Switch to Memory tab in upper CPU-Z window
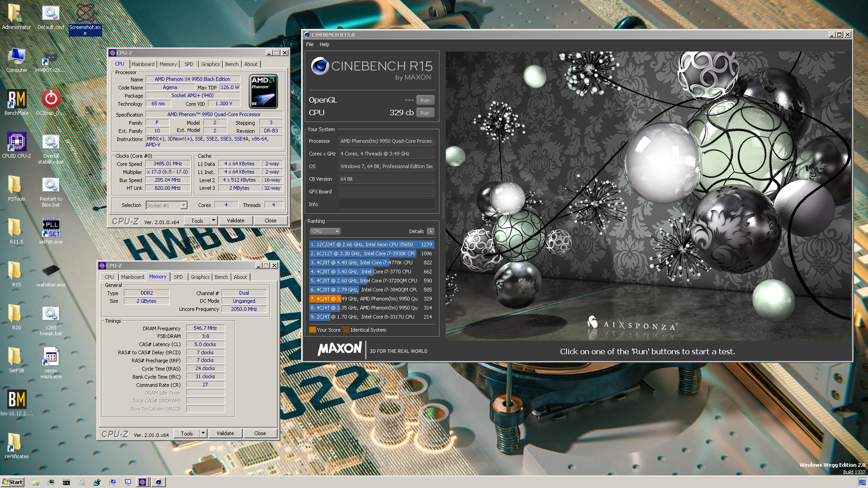 (x=168, y=64)
